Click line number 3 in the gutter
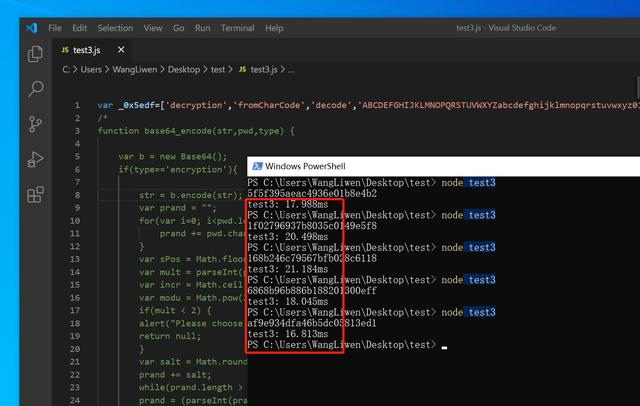Screen dimensions: 640x406 pos(77,131)
